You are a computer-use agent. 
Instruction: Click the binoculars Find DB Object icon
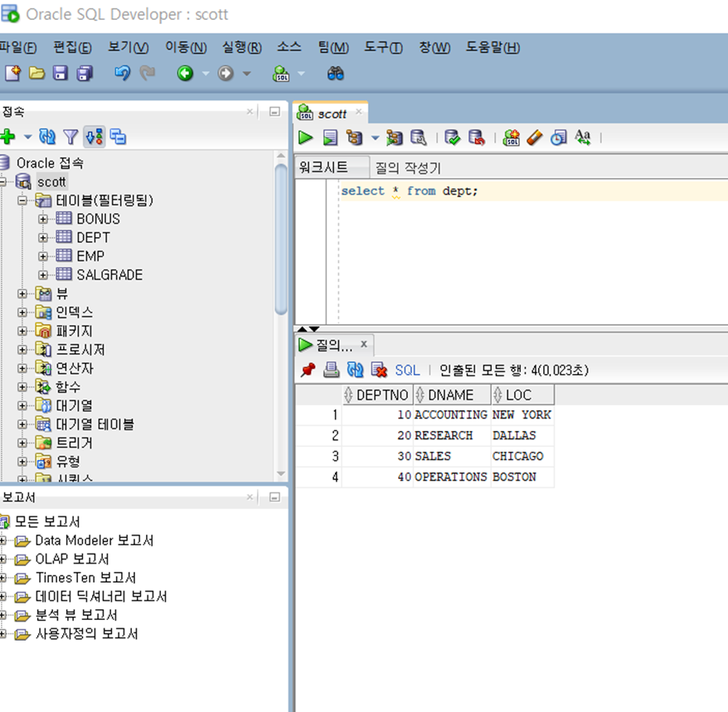click(335, 73)
